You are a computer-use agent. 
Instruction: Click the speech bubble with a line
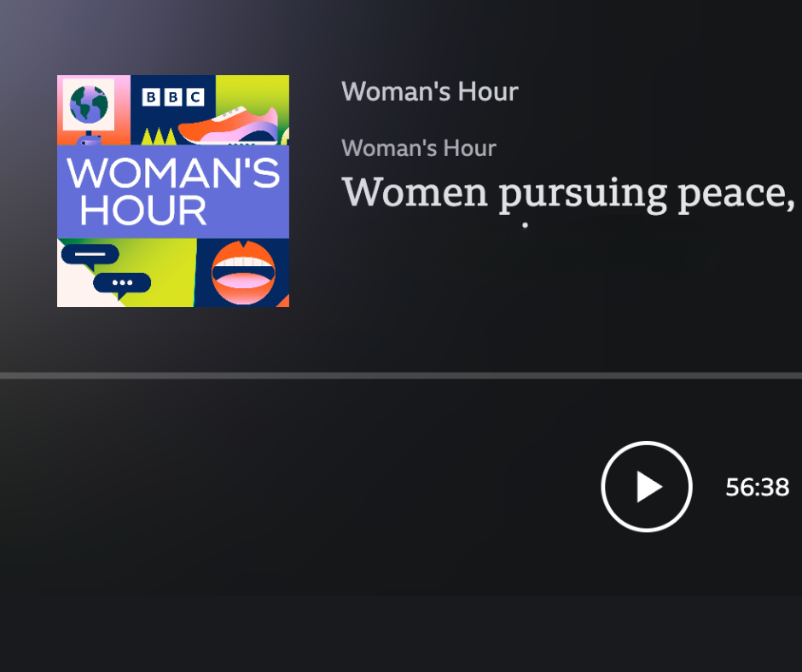click(x=90, y=255)
